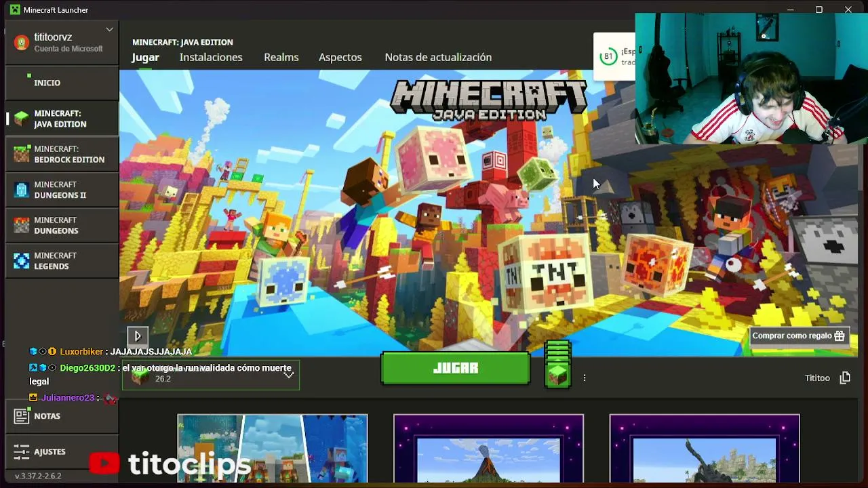Open the Minecraft Java Edition sidebar entry
868x488 pixels.
(x=62, y=119)
